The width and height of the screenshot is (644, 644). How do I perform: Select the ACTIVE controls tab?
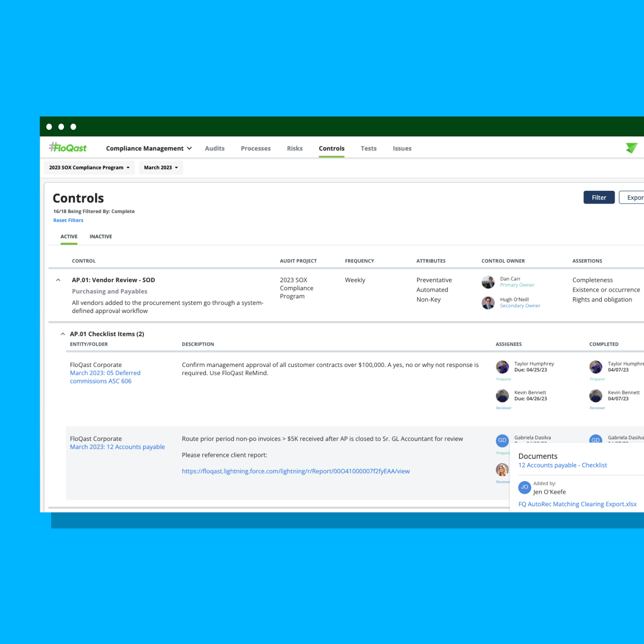[x=69, y=236]
